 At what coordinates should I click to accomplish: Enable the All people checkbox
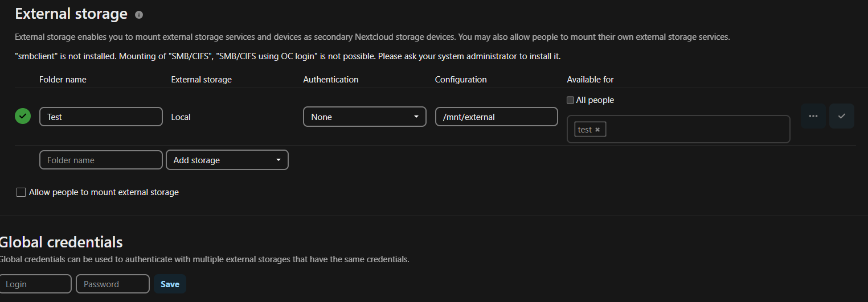point(571,100)
